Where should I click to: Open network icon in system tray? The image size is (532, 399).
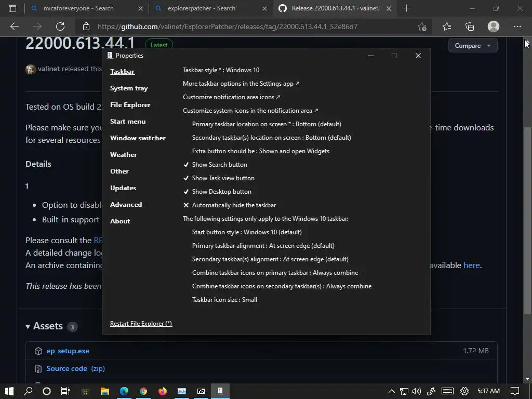(404, 391)
